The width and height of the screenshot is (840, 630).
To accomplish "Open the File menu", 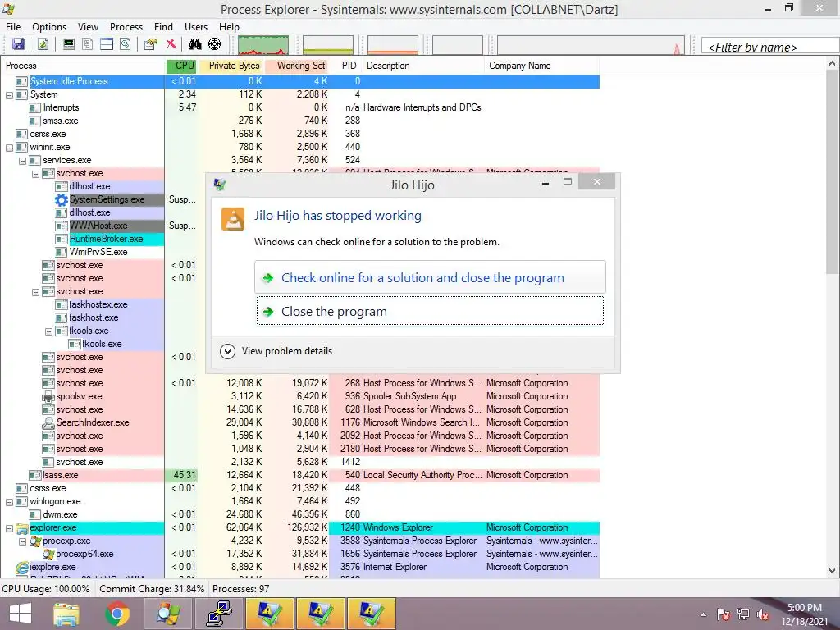I will click(x=13, y=27).
